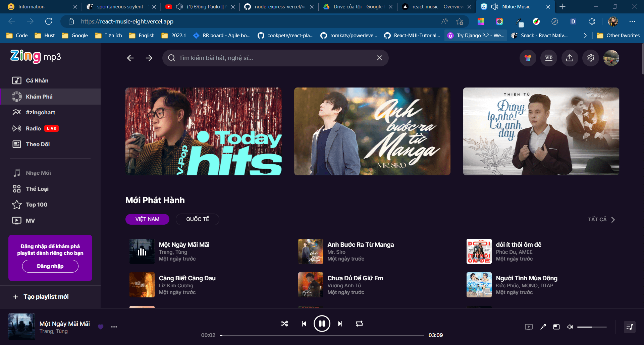Select Khám Phá in sidebar
644x345 pixels.
coord(50,97)
